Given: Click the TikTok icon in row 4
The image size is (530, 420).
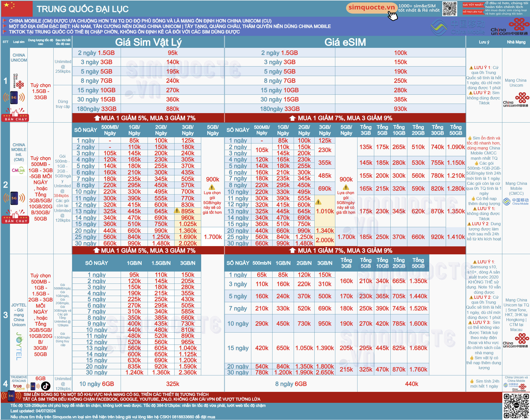Looking at the screenshot, I should click(x=46, y=386).
